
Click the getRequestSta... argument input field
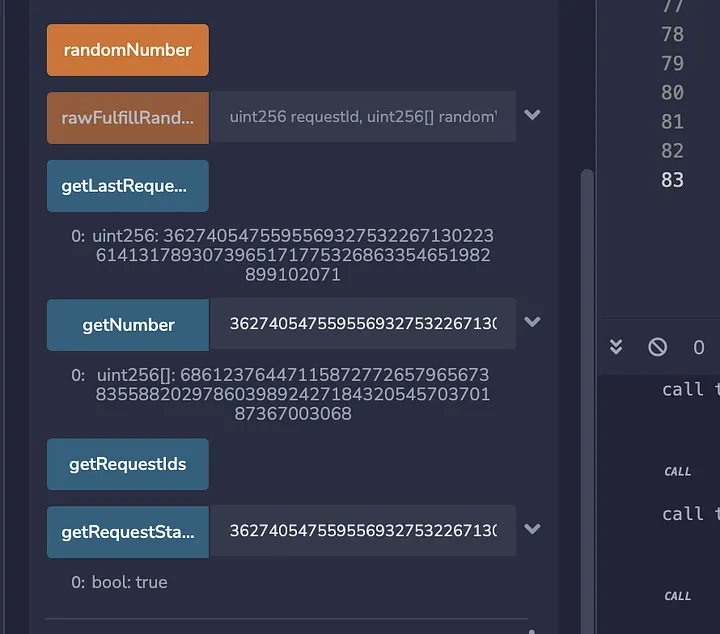[x=362, y=531]
